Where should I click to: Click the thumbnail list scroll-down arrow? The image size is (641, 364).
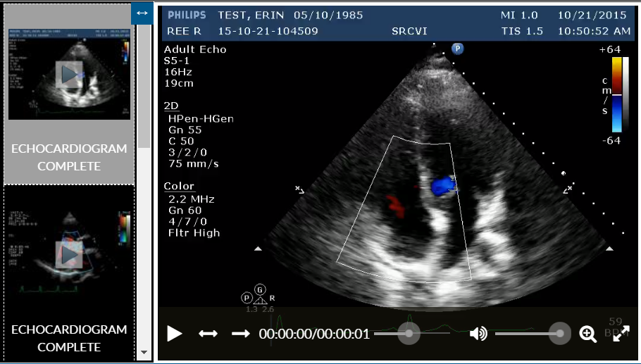coord(144,352)
